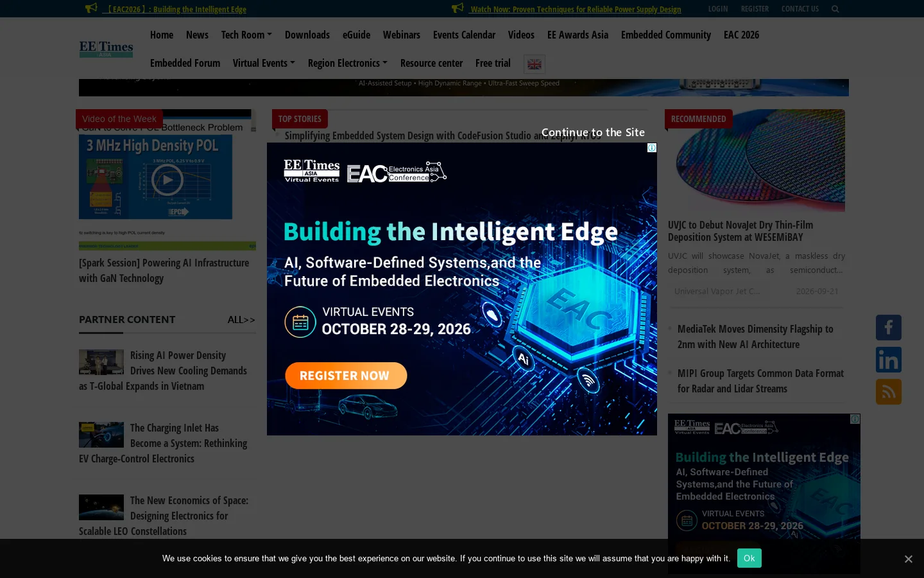Click the EE Times Asia logo
Screen dimensions: 924x578
106,49
